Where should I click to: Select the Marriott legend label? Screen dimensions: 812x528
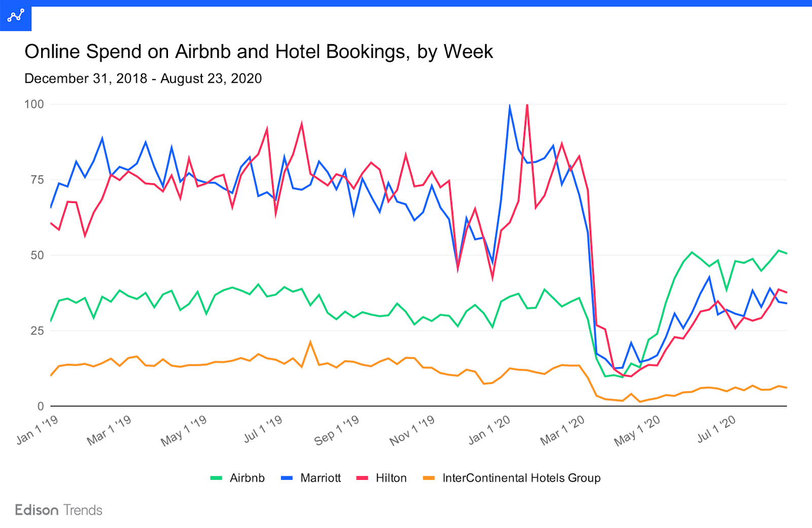321,478
